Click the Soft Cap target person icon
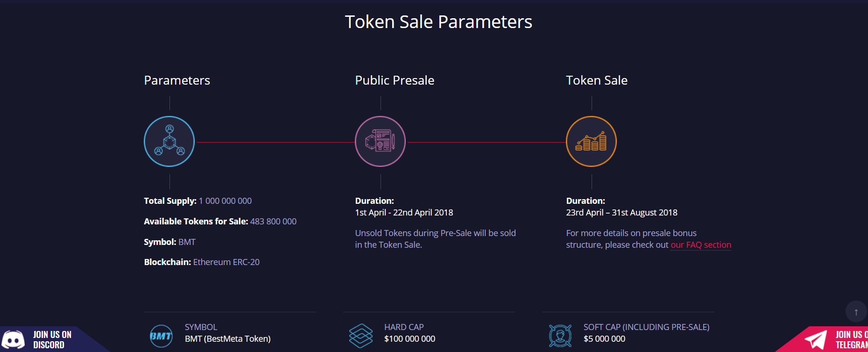 click(x=560, y=336)
